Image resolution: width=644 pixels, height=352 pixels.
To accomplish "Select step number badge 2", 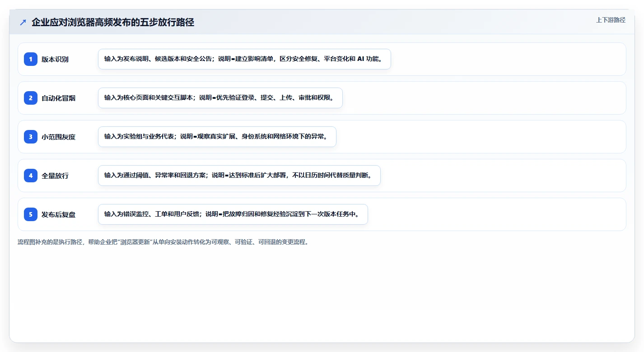I will (31, 98).
